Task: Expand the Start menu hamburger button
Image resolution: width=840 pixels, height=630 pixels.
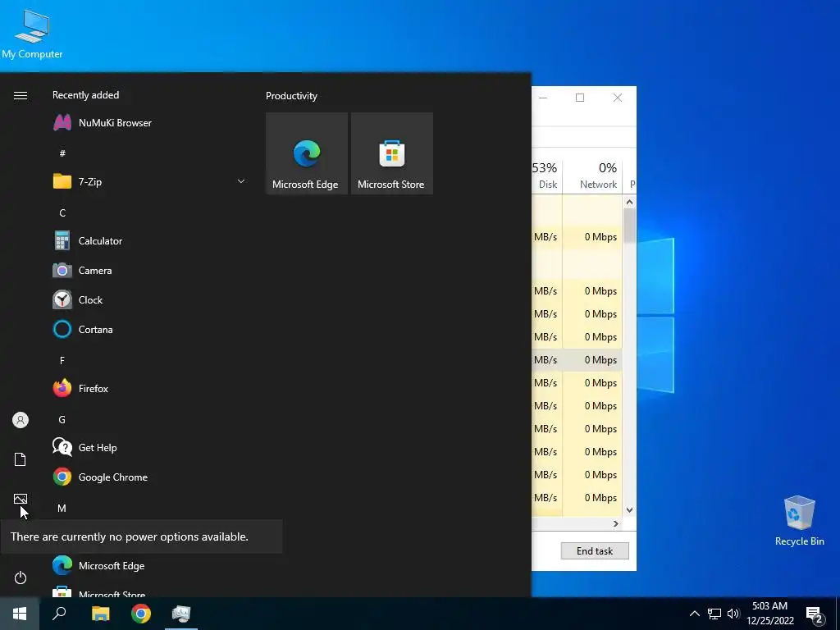Action: coord(21,95)
